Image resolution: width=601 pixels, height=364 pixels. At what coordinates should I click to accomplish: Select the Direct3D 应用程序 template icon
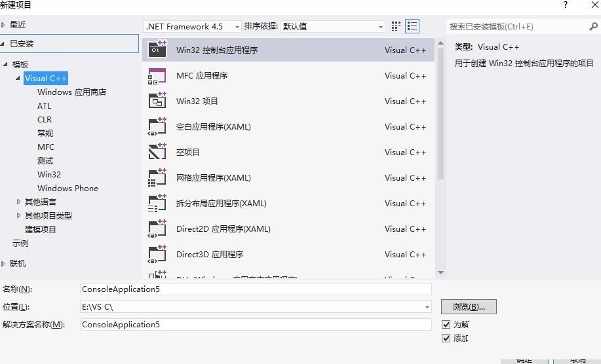(x=157, y=254)
